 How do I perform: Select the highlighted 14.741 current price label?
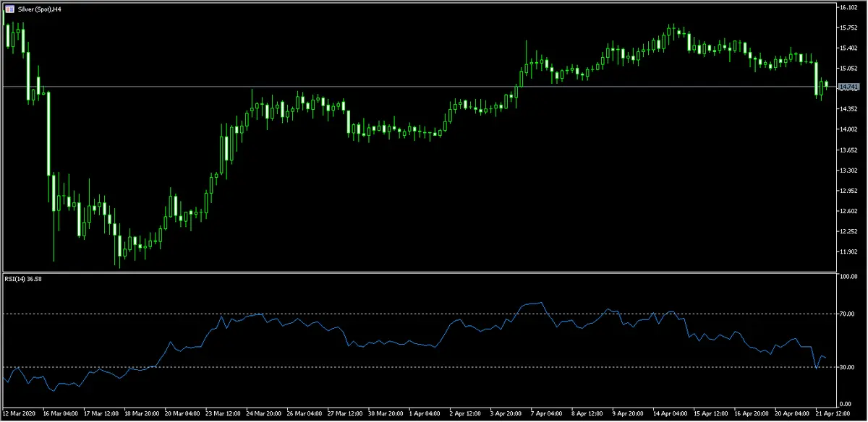[847, 87]
